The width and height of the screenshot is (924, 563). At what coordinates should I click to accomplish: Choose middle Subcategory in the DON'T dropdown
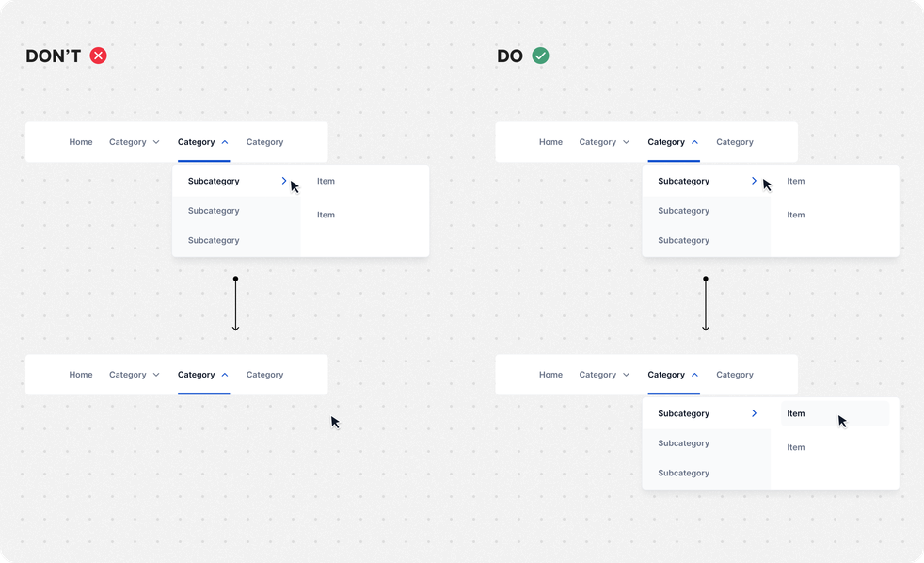pyautogui.click(x=214, y=211)
